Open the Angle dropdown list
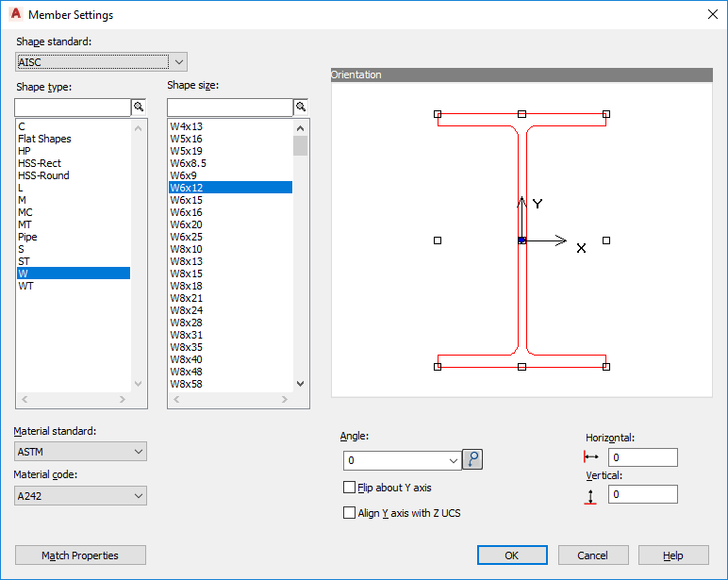The height and width of the screenshot is (580, 728). (453, 460)
